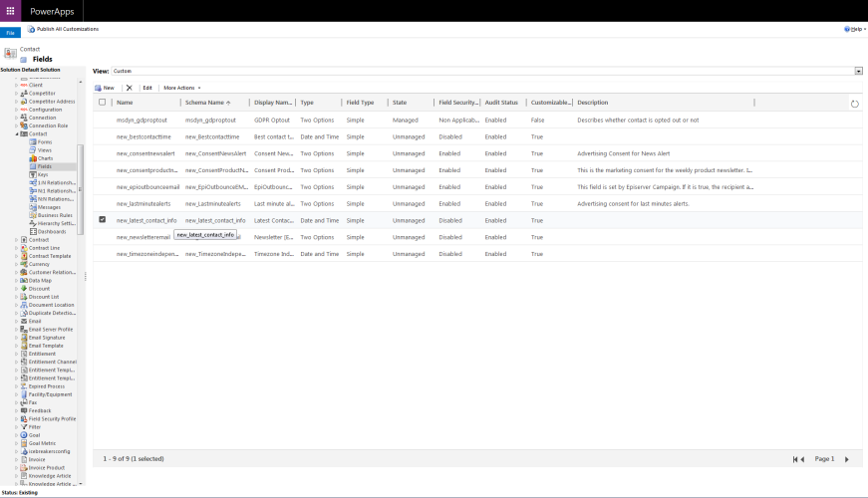Click the Publish All Customizations icon
This screenshot has width=868, height=498.
pyautogui.click(x=31, y=29)
